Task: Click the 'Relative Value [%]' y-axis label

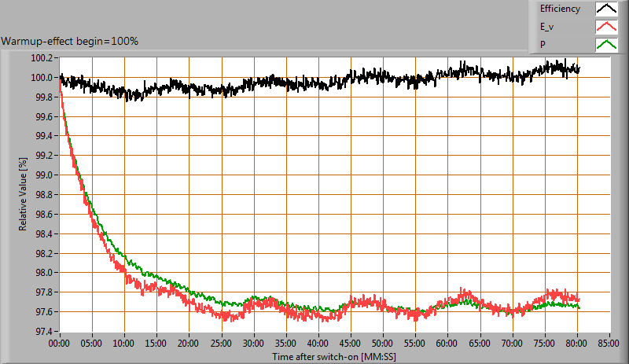Action: tap(24, 193)
